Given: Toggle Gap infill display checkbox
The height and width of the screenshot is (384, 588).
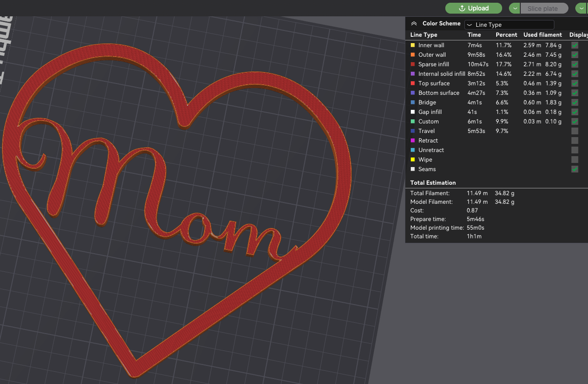Looking at the screenshot, I should (x=575, y=112).
